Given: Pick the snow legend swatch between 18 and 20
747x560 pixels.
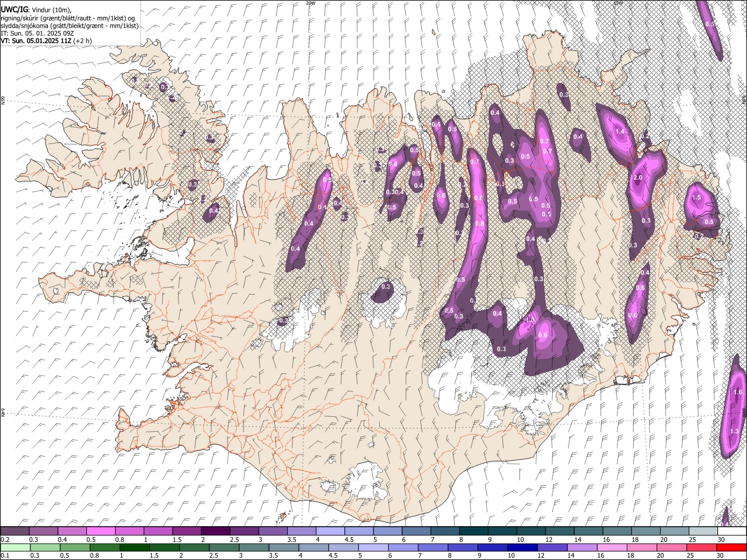Looking at the screenshot, I should (x=645, y=531).
